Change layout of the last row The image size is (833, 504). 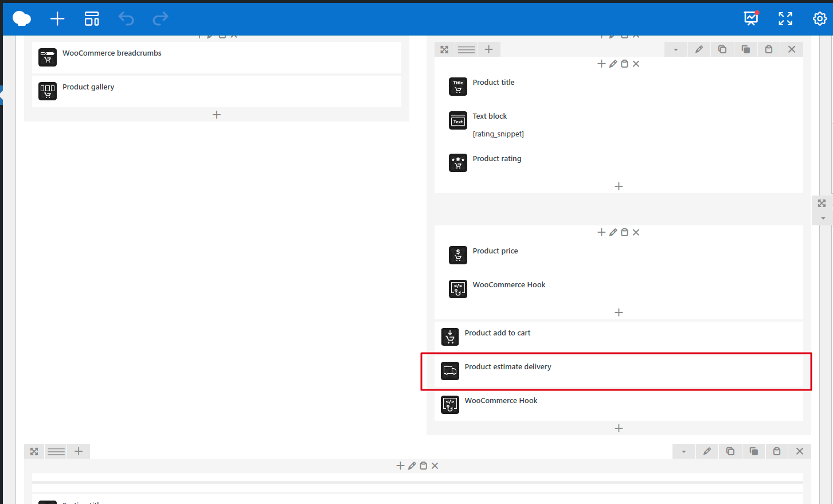click(x=56, y=451)
